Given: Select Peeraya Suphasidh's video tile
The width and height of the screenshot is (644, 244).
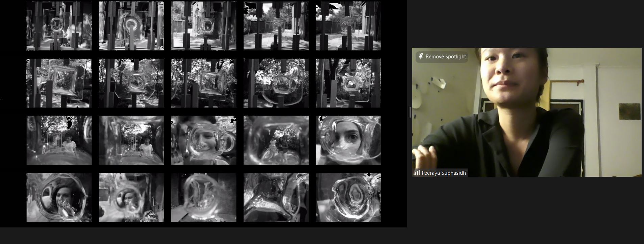Looking at the screenshot, I should 526,112.
